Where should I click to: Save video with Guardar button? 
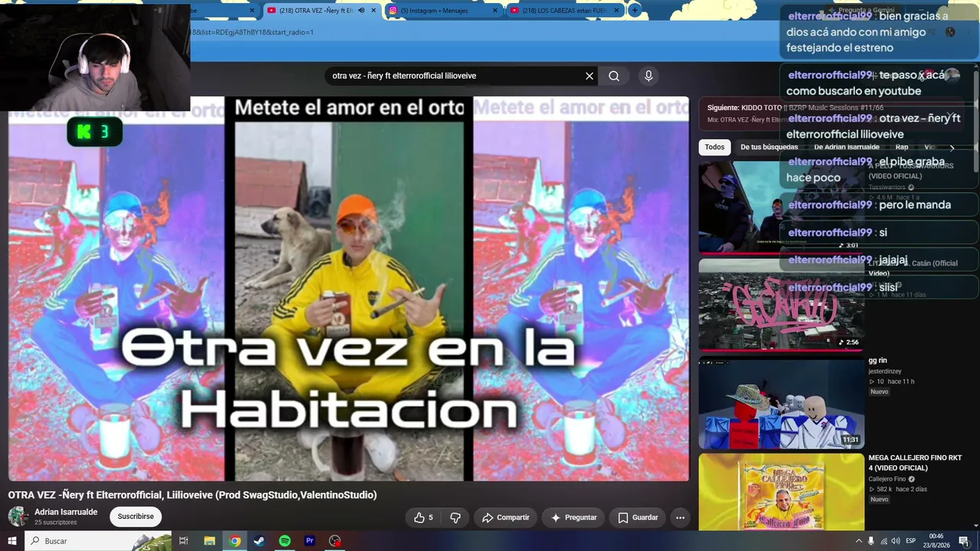tap(638, 517)
